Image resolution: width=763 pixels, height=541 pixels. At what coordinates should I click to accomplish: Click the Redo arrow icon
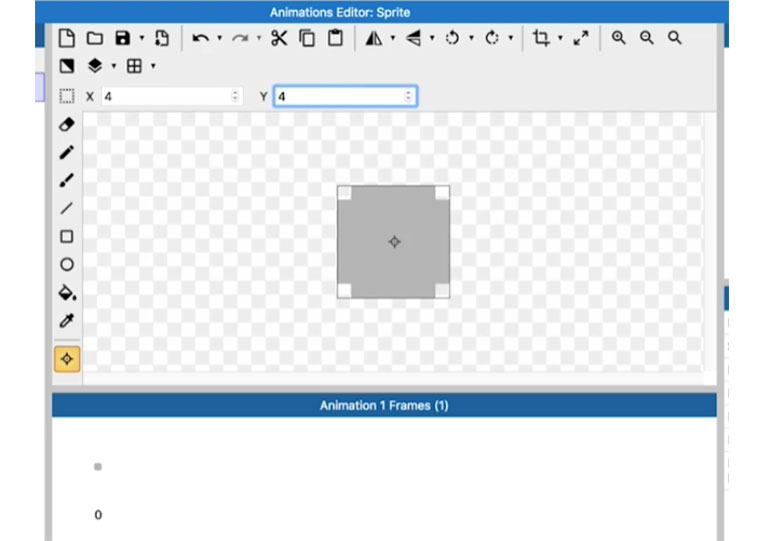(x=240, y=38)
